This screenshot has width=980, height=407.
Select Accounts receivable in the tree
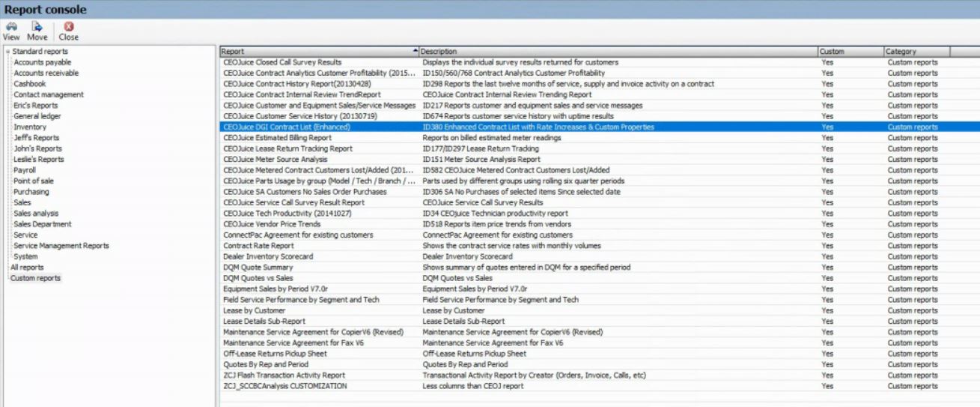point(46,73)
